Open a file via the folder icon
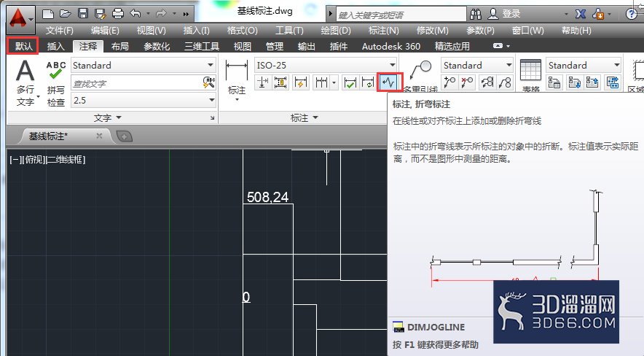 click(66, 14)
